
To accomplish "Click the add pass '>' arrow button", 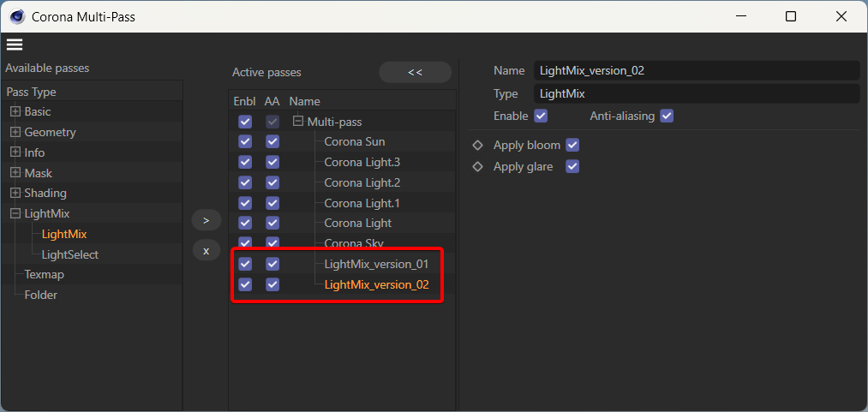I will [x=206, y=220].
